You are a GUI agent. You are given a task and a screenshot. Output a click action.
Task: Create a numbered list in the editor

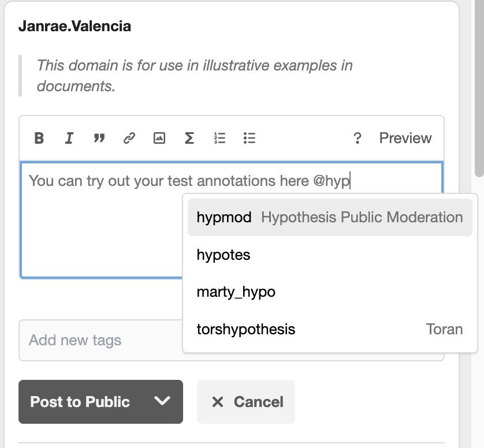(x=219, y=138)
